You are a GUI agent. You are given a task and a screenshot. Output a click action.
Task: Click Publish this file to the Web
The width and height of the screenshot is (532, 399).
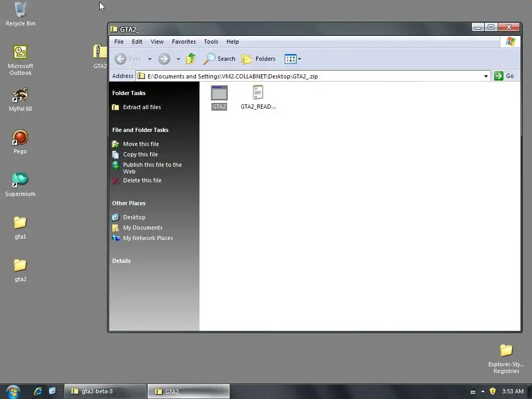pos(147,168)
